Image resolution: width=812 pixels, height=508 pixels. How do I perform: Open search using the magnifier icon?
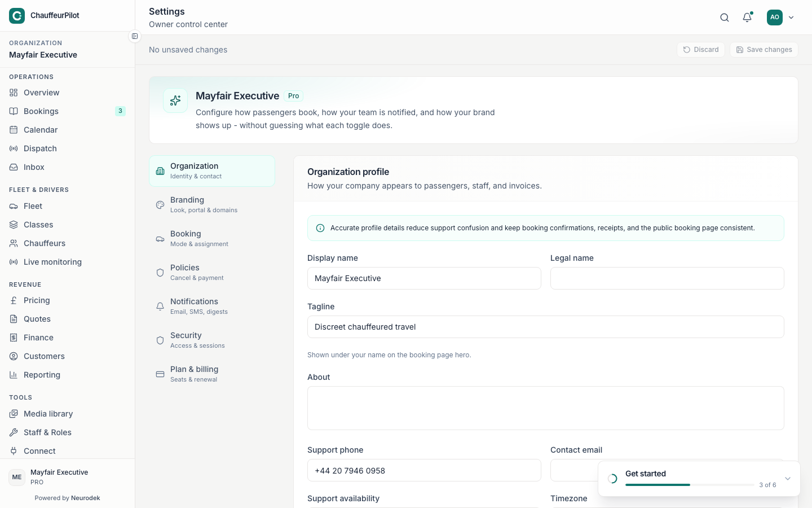pos(725,17)
